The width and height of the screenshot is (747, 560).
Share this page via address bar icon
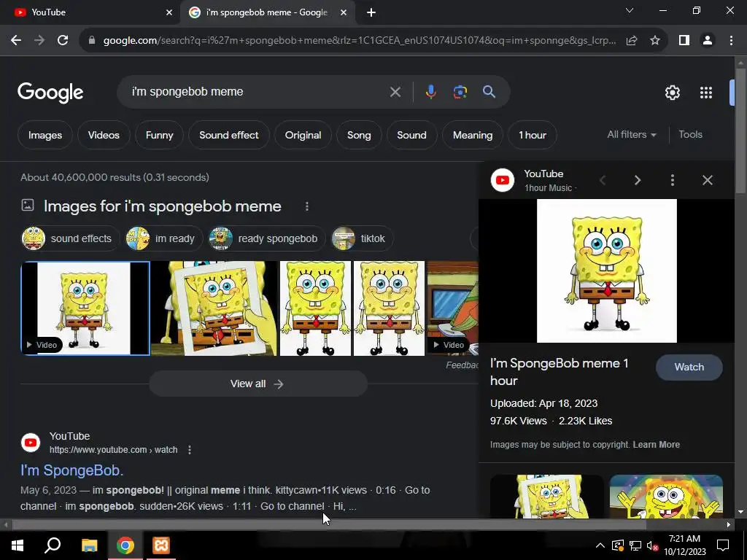tap(632, 41)
